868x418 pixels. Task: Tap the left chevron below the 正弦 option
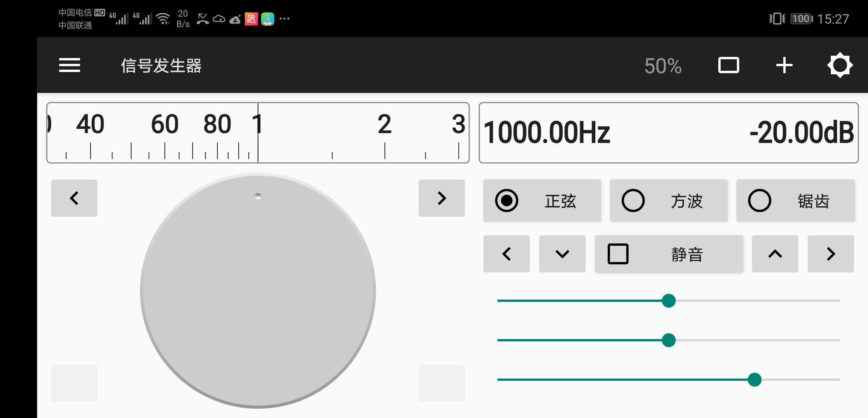(506, 254)
